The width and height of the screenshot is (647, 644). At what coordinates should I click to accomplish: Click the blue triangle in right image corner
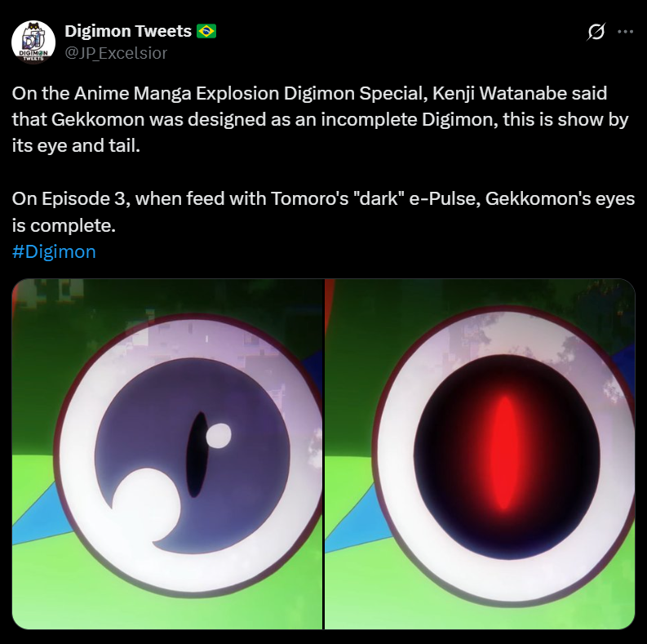click(356, 522)
